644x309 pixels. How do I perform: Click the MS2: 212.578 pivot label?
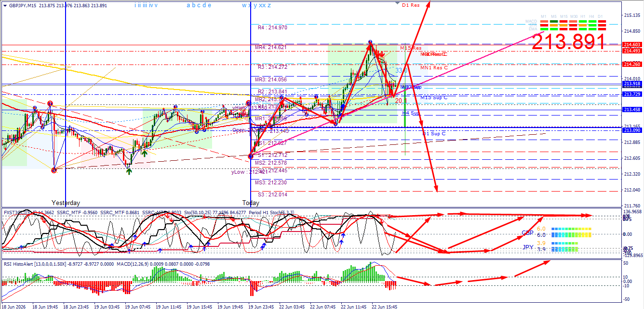pos(271,163)
